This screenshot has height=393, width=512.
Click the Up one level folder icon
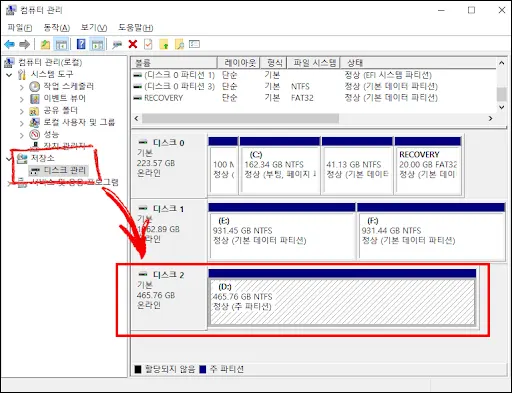pyautogui.click(x=45, y=44)
